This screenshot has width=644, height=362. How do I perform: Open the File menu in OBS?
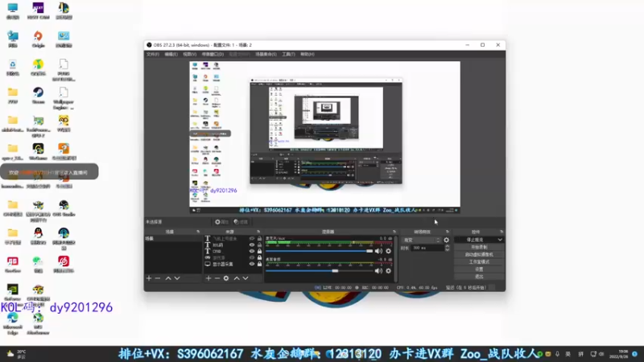153,54
